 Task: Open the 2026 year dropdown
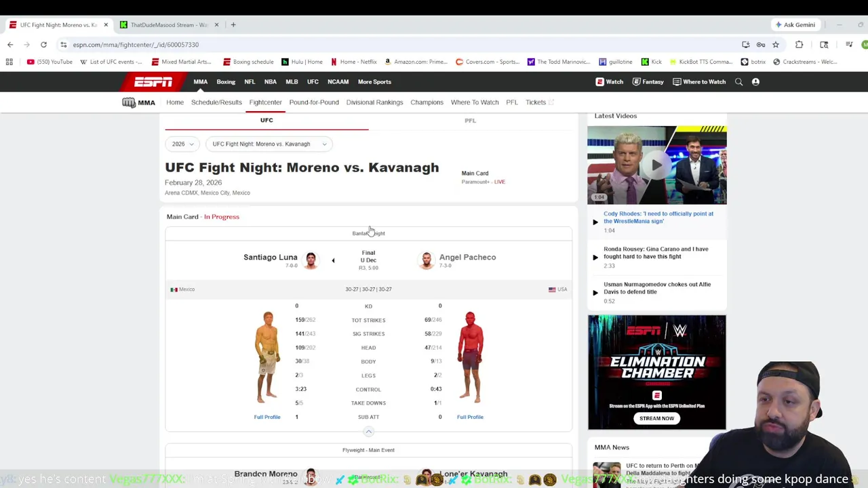click(x=182, y=144)
